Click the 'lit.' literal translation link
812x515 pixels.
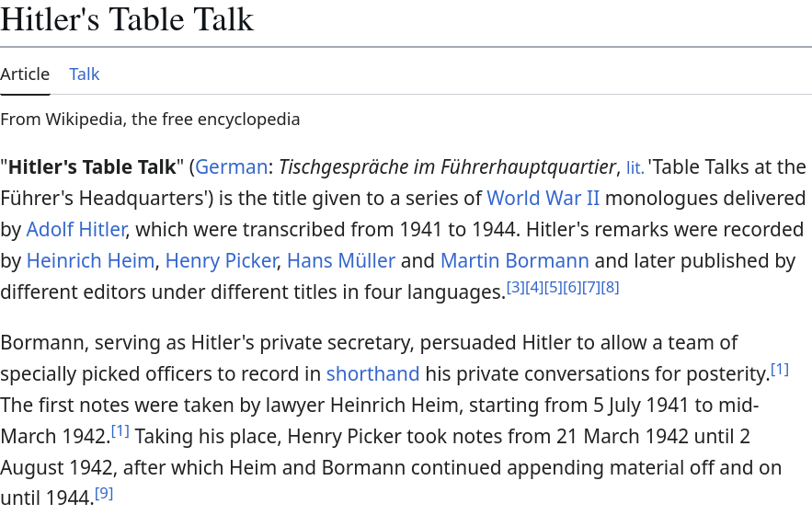click(x=635, y=168)
